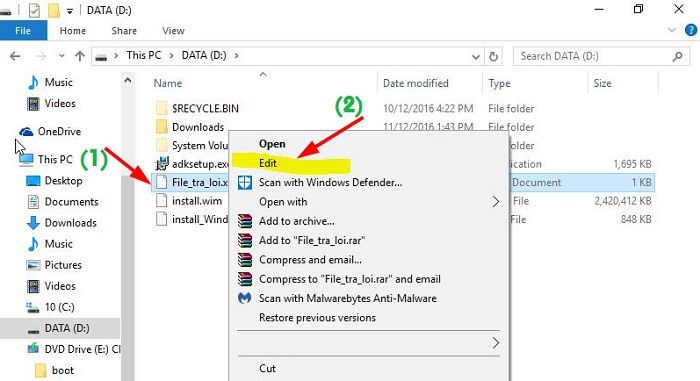Switch to the View ribbon tab
The height and width of the screenshot is (381, 700).
click(173, 31)
